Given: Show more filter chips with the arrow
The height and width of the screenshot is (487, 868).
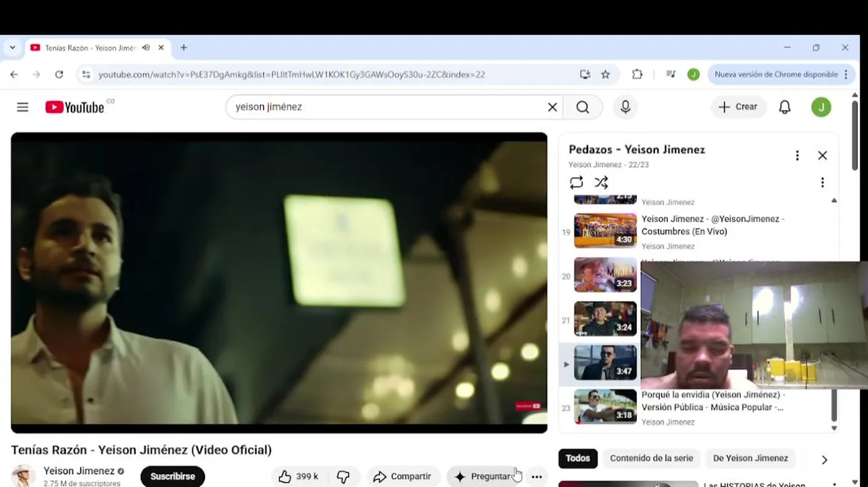Looking at the screenshot, I should [x=824, y=460].
